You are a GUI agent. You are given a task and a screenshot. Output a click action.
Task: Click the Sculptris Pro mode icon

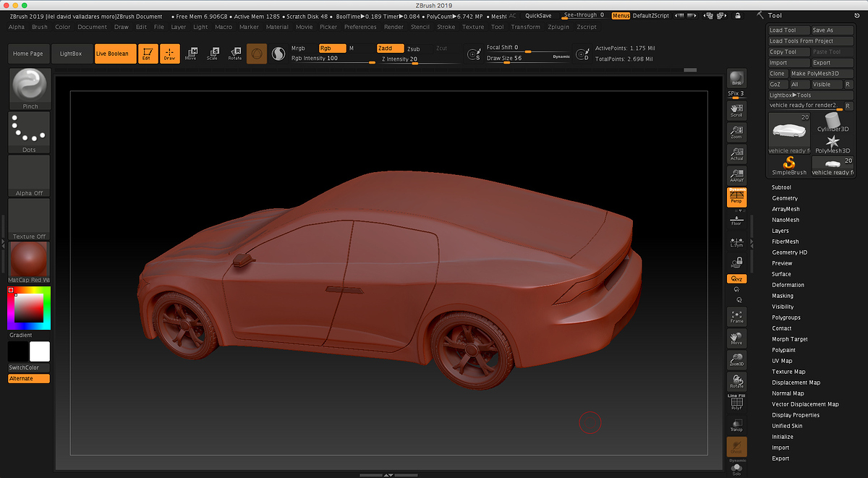point(278,54)
